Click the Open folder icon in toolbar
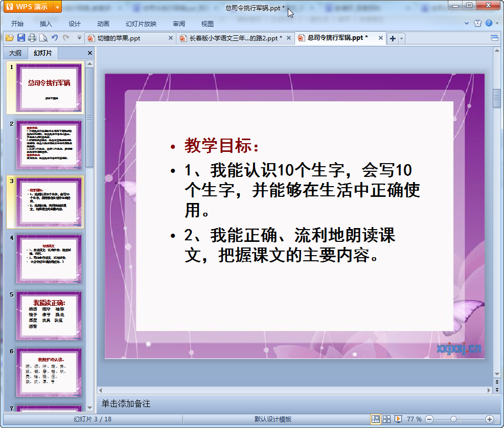 point(10,38)
